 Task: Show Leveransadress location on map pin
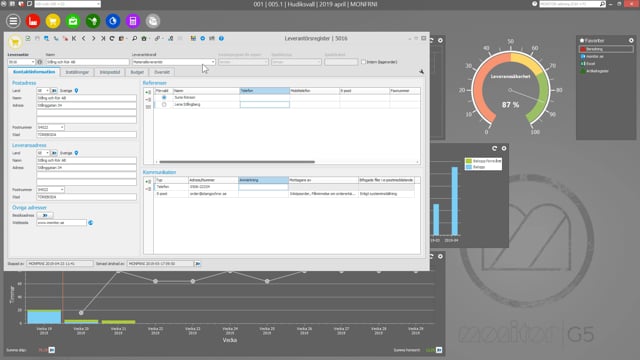(x=76, y=153)
